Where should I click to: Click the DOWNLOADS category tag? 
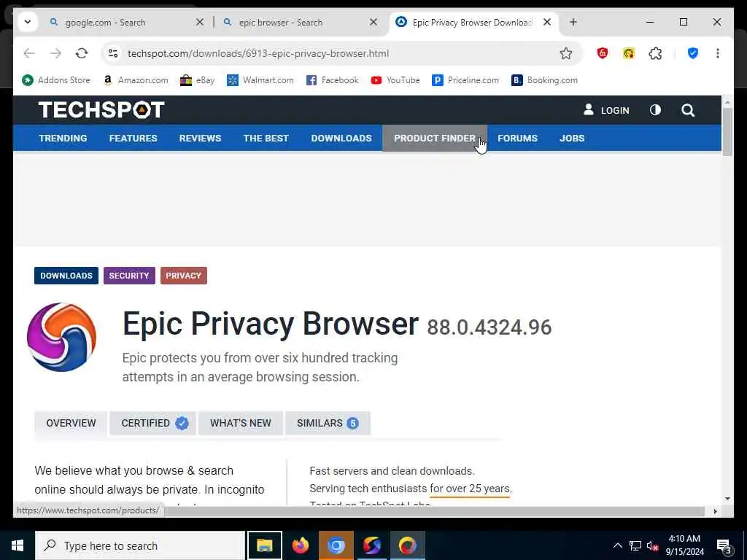(x=66, y=276)
